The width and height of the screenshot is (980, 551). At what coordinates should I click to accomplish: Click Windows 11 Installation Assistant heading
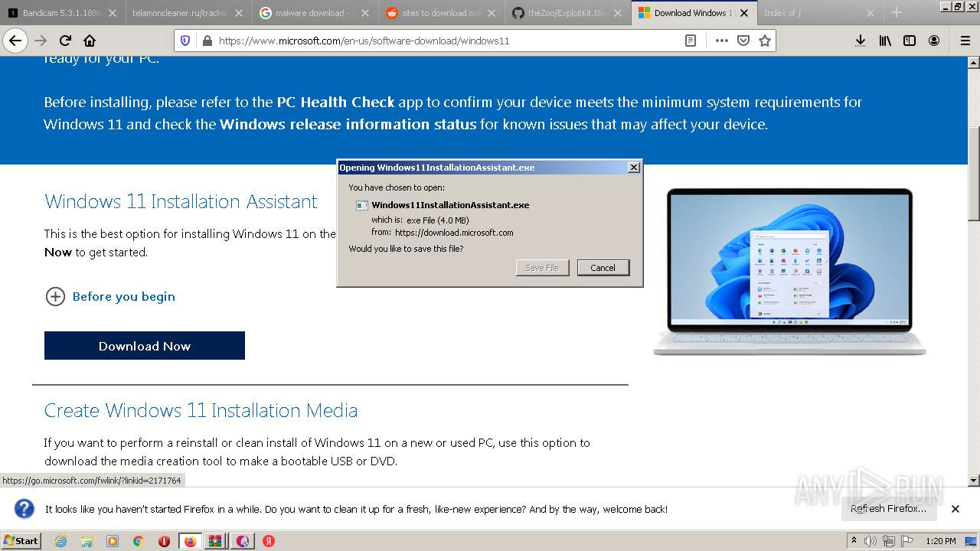(181, 201)
